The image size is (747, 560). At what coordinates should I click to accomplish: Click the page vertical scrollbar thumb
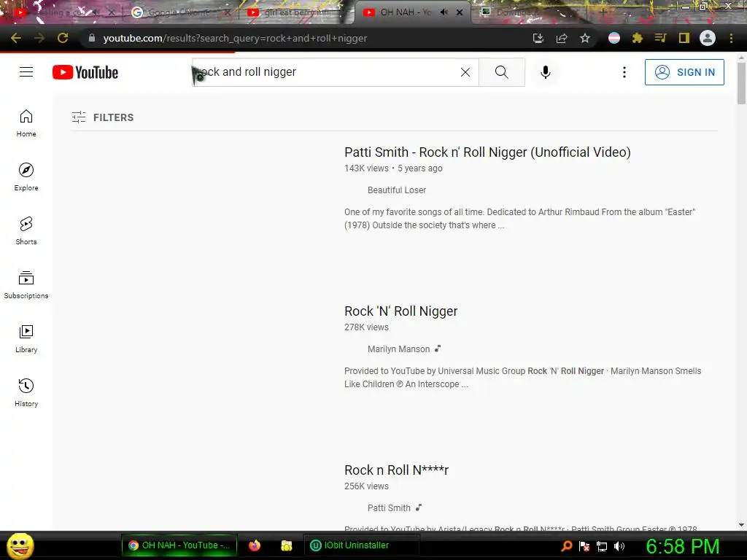[x=741, y=83]
